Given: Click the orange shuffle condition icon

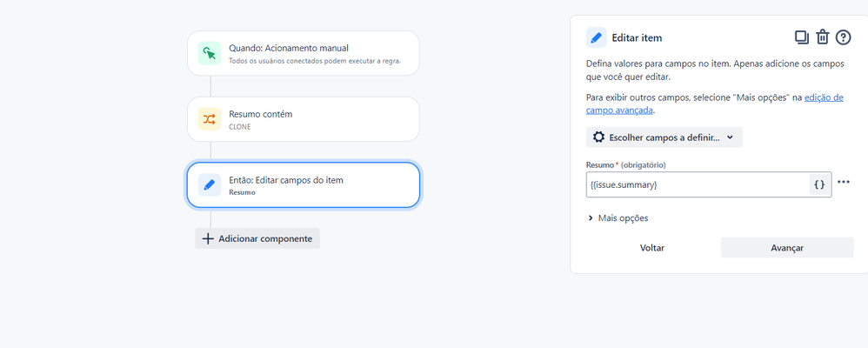Looking at the screenshot, I should click(209, 119).
